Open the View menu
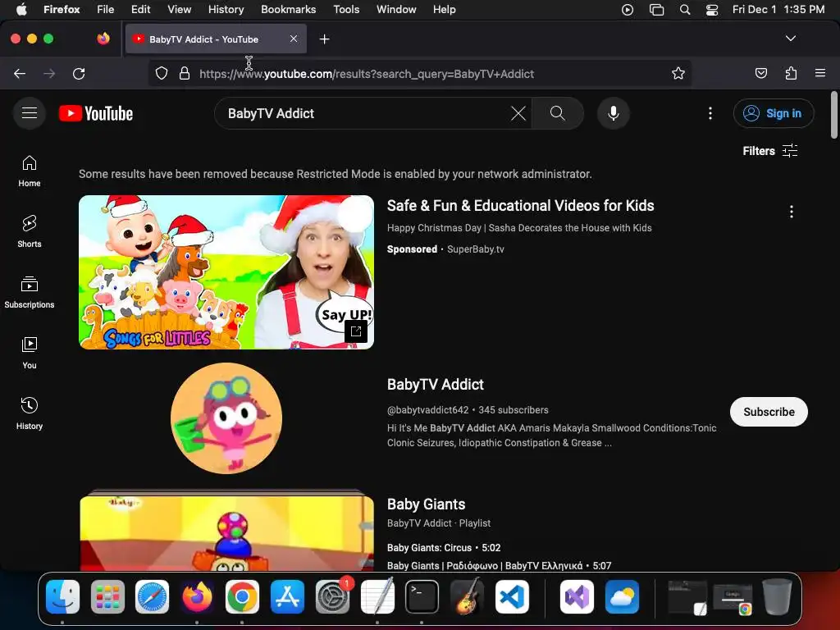Viewport: 840px width, 630px height. (179, 9)
